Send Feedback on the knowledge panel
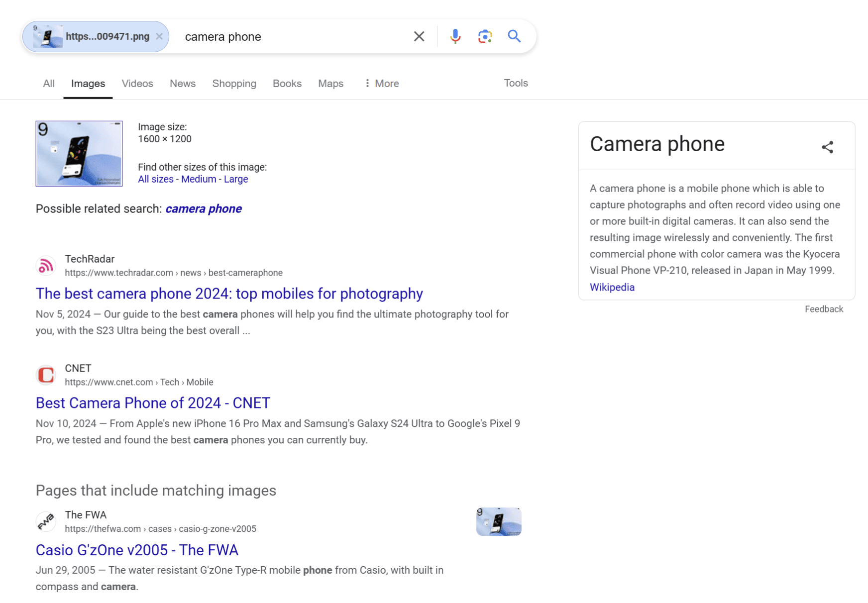This screenshot has height=603, width=868. click(824, 309)
